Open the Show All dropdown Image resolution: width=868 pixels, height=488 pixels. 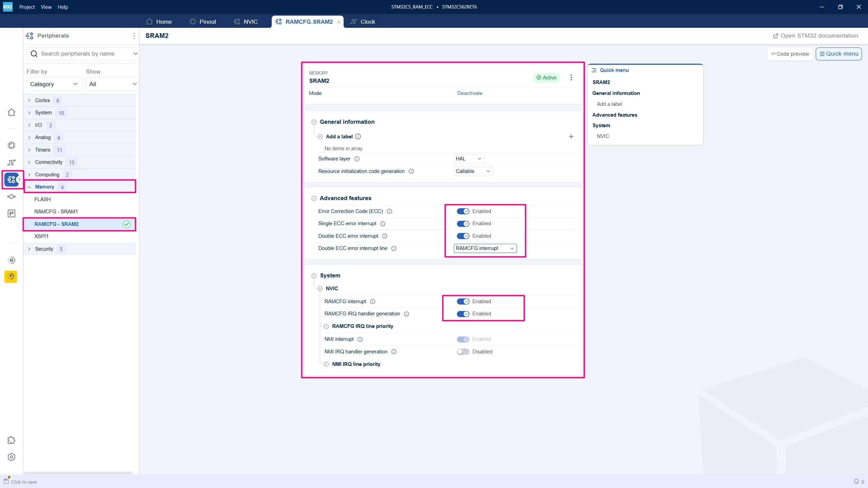click(x=112, y=84)
